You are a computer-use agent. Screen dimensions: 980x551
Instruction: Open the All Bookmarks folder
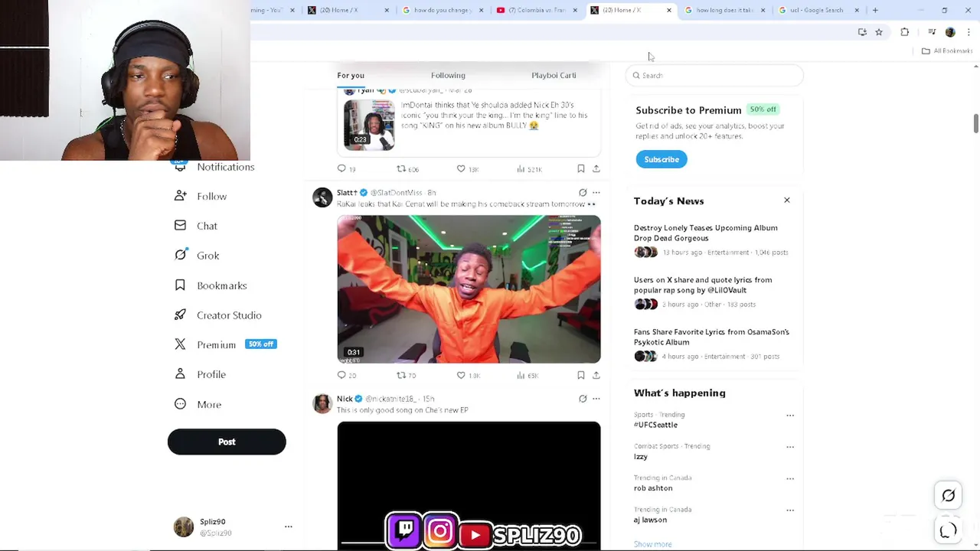tap(946, 51)
